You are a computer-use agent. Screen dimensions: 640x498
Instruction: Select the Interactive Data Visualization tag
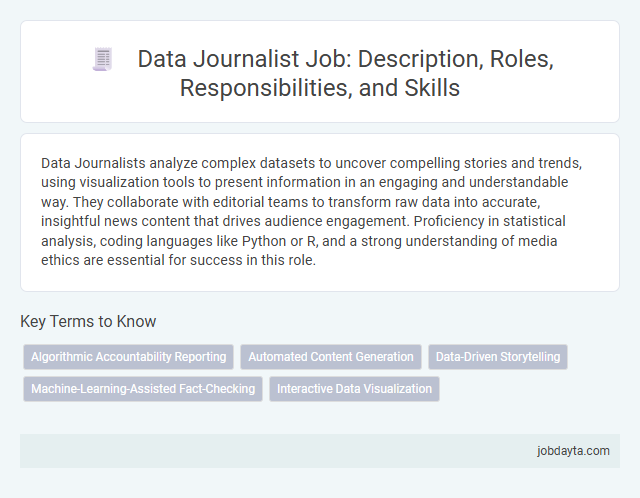coord(354,389)
